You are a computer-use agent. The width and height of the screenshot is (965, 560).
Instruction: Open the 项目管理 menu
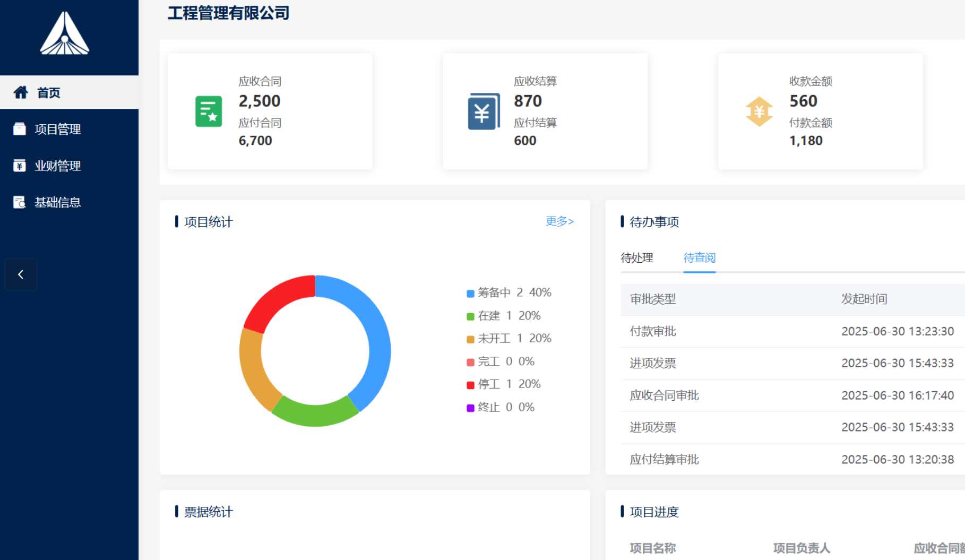point(57,129)
